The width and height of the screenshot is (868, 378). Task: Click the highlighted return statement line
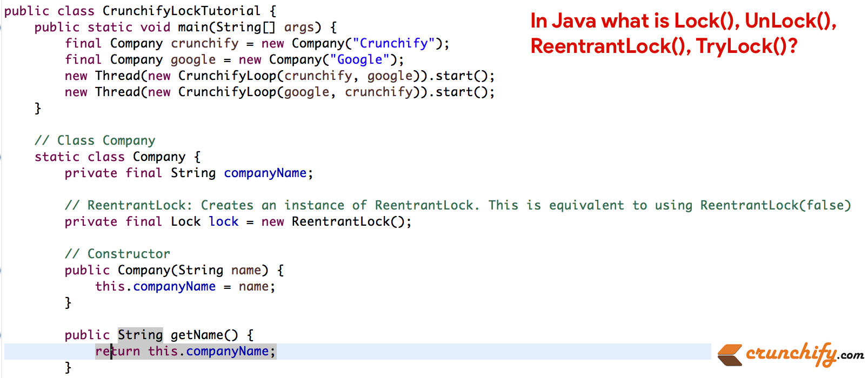[185, 352]
